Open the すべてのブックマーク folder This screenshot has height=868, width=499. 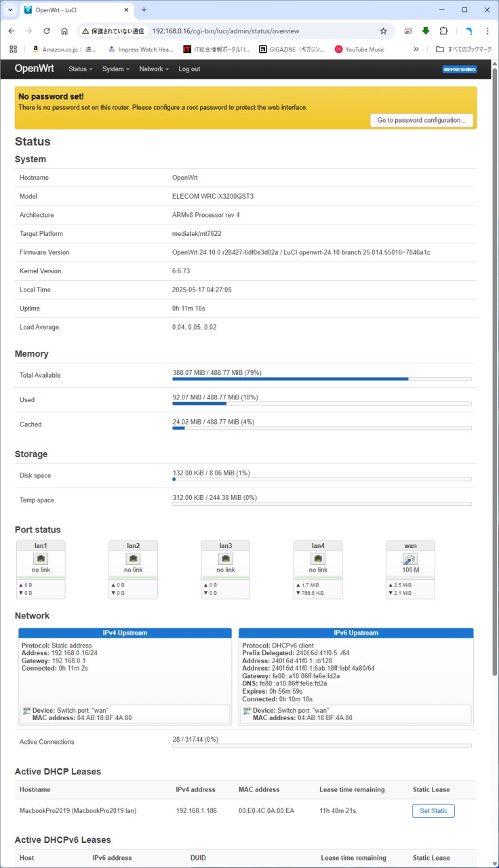pyautogui.click(x=464, y=50)
